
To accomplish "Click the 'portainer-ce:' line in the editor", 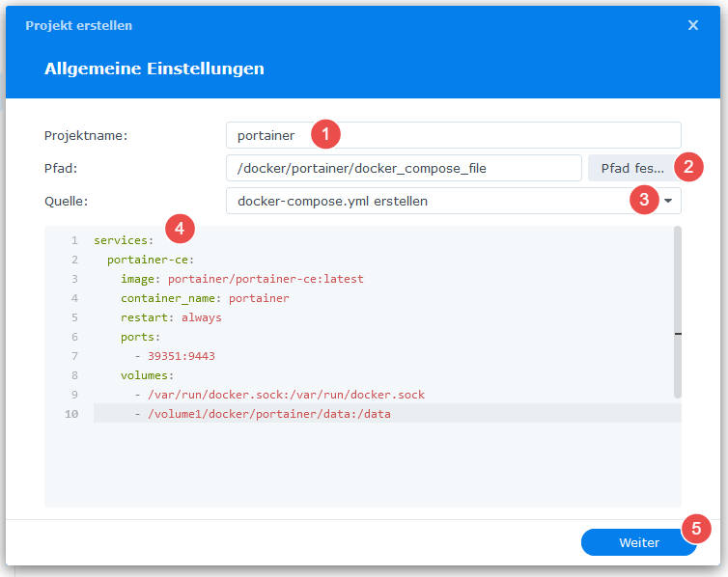I will point(151,260).
